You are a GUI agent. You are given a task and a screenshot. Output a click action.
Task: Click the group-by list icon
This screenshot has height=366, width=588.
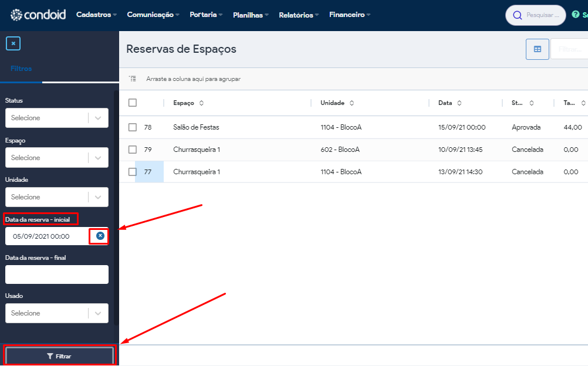click(x=133, y=79)
